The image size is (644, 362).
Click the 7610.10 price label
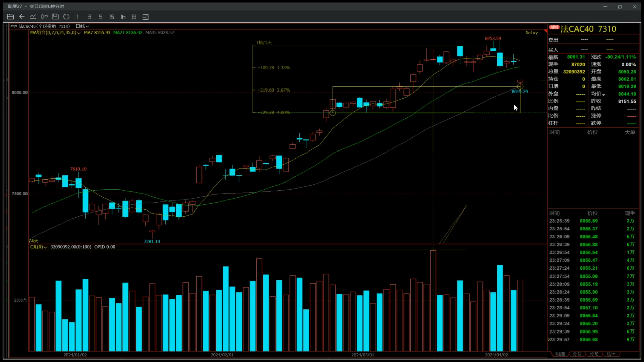(x=78, y=169)
